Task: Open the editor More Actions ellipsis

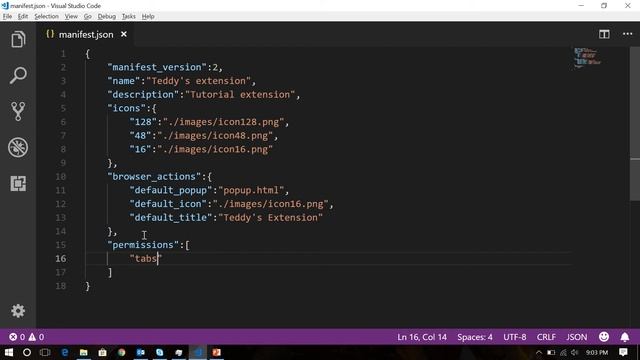Action: tap(627, 34)
